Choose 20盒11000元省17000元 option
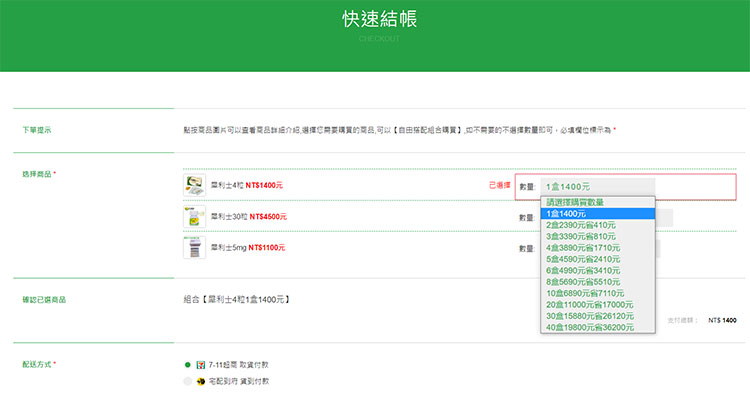This screenshot has width=750, height=403. tap(598, 305)
